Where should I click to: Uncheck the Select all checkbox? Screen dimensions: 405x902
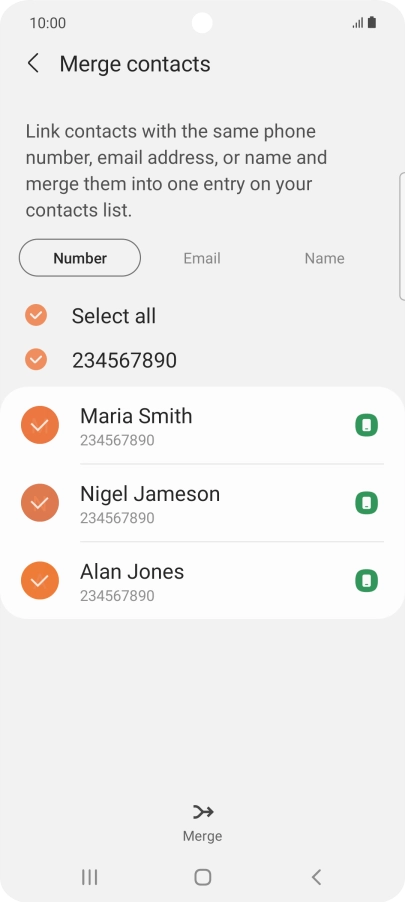pos(36,315)
